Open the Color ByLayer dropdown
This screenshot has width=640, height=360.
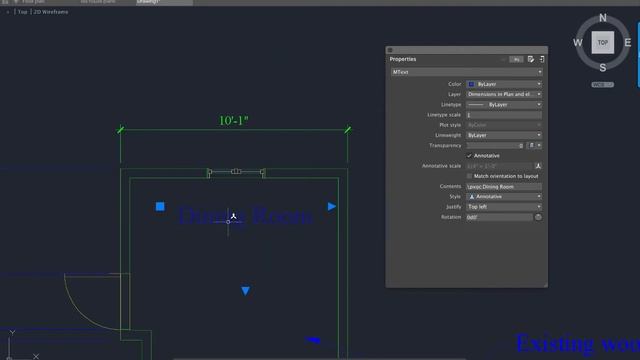(x=504, y=84)
